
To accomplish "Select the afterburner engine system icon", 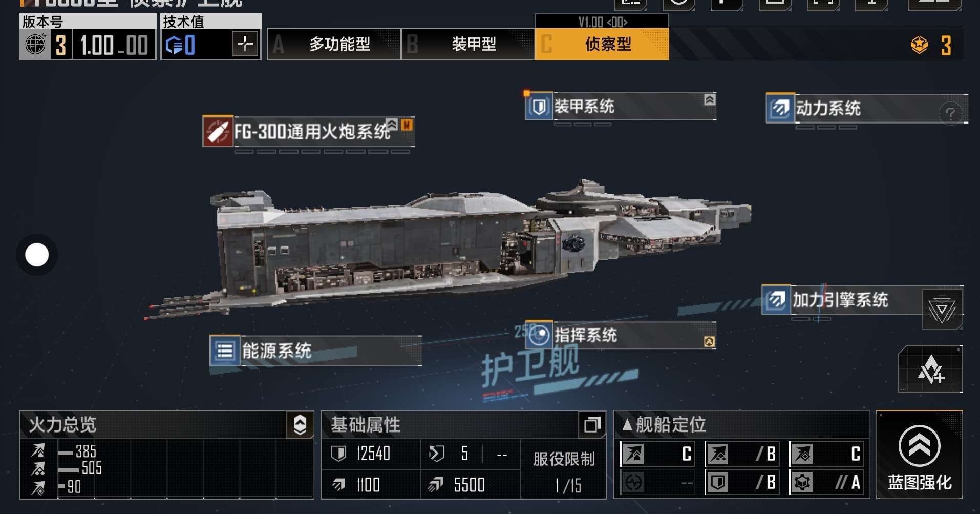I will tap(777, 300).
